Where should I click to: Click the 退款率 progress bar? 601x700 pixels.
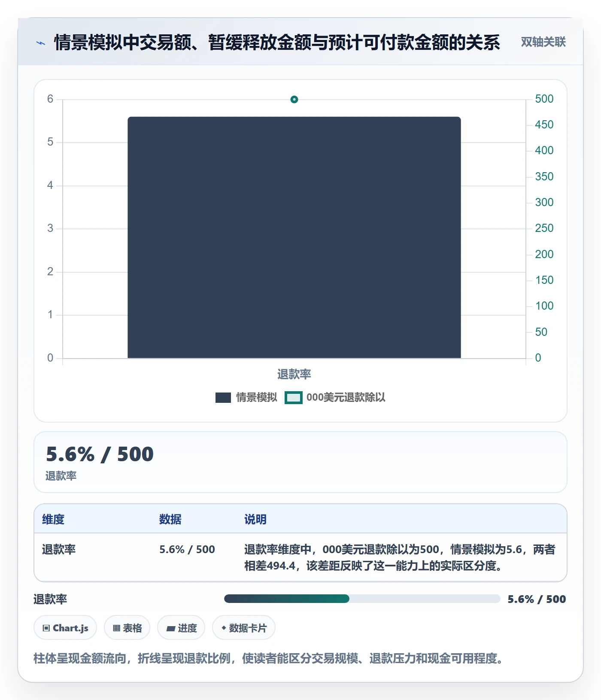pyautogui.click(x=362, y=599)
